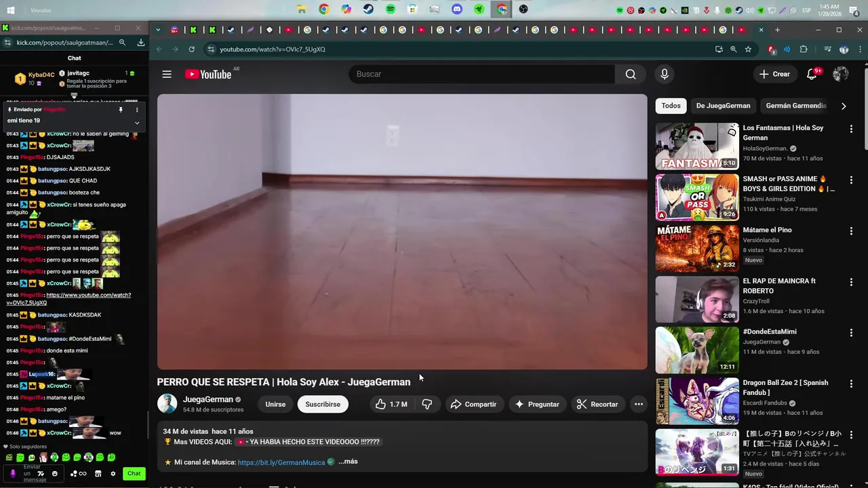
Task: Click the YouTube Buscar search field
Action: 481,75
